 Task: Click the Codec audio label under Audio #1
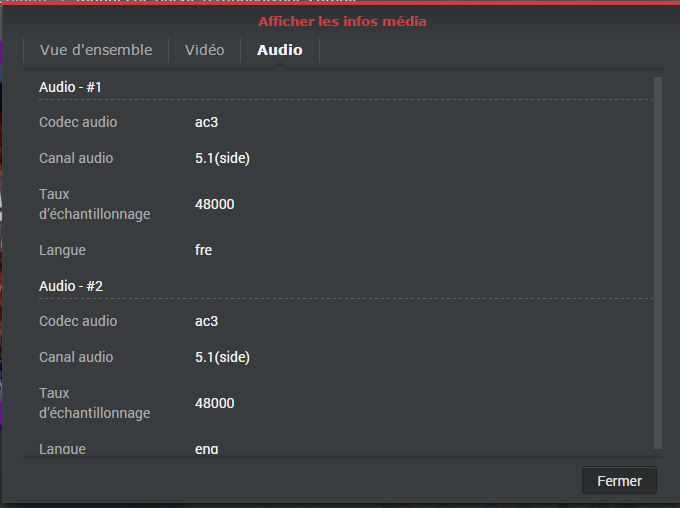78,122
